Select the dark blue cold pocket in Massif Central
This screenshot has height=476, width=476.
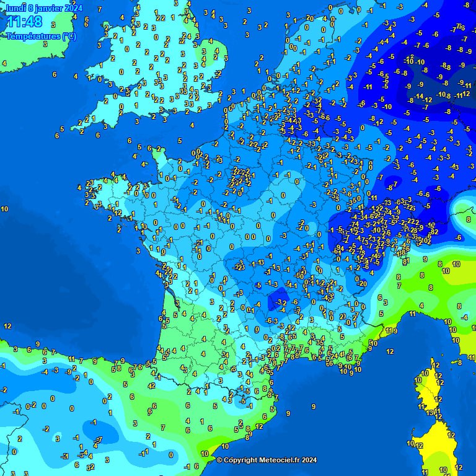(x=280, y=301)
